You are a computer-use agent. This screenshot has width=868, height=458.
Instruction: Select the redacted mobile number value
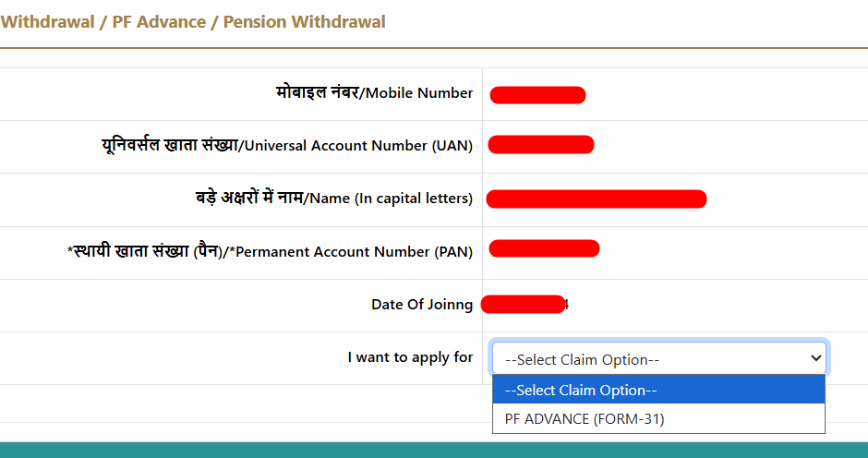tap(537, 94)
